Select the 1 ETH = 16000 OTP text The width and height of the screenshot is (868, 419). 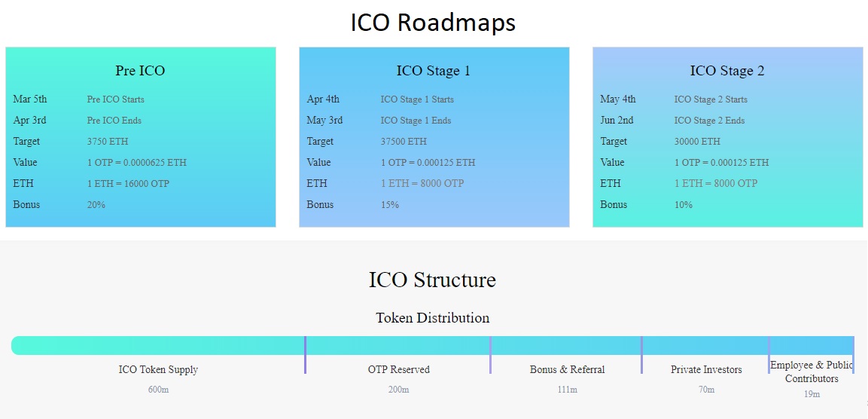point(128,183)
